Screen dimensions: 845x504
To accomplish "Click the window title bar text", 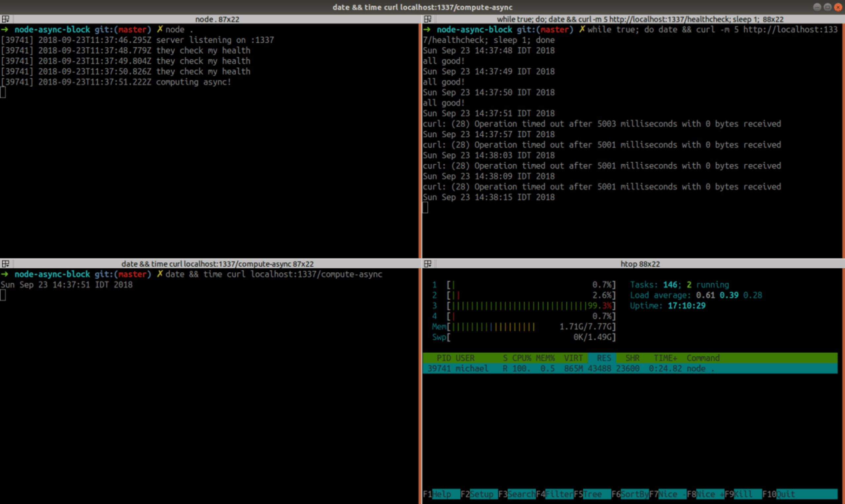I will click(422, 7).
